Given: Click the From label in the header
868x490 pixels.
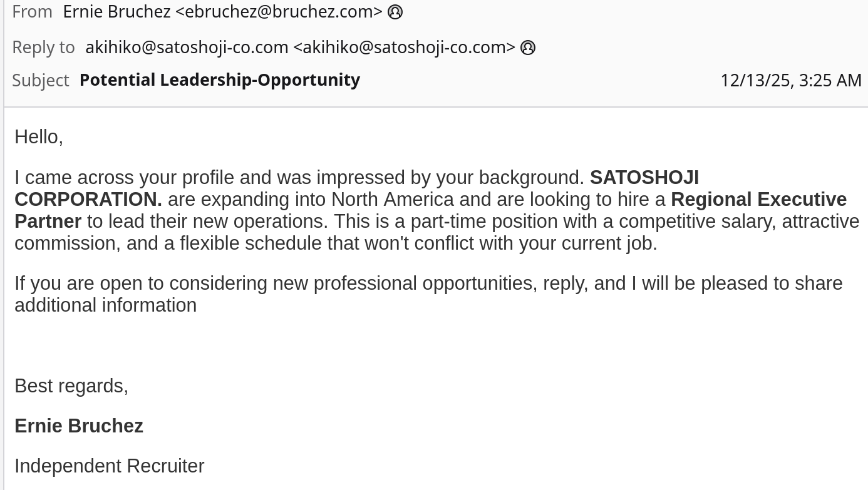Looking at the screenshot, I should click(x=32, y=12).
